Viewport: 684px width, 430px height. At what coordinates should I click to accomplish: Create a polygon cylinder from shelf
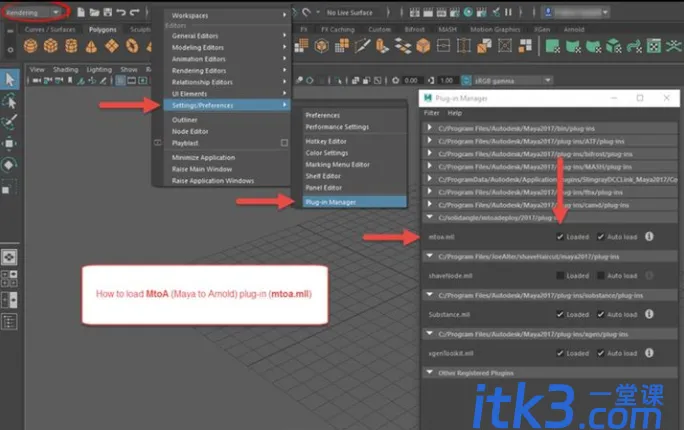[71, 46]
